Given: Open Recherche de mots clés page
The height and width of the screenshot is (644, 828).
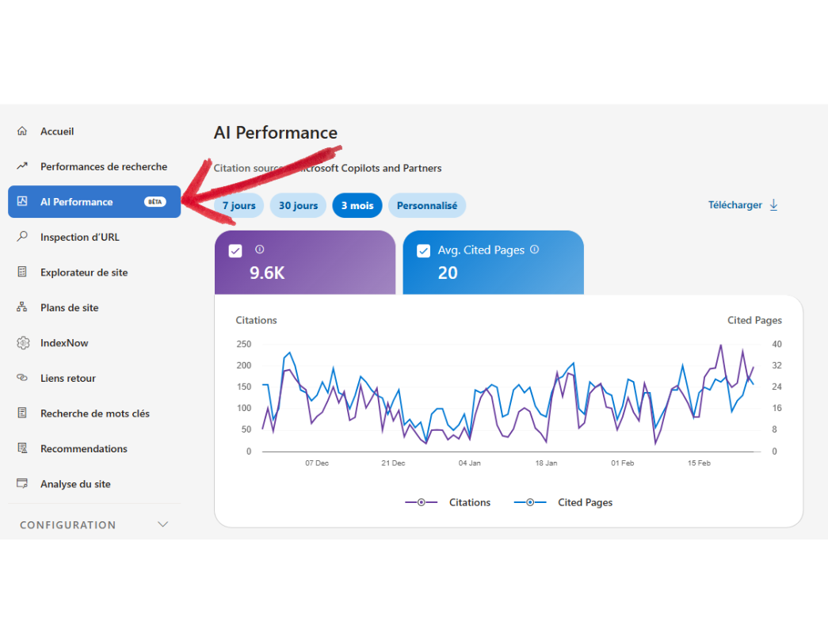Looking at the screenshot, I should 94,413.
